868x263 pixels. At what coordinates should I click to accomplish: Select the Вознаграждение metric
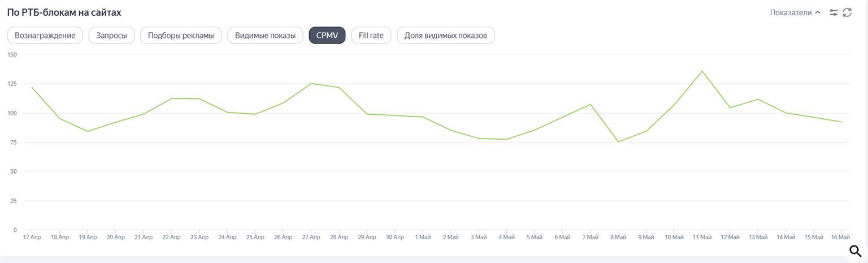tap(45, 36)
